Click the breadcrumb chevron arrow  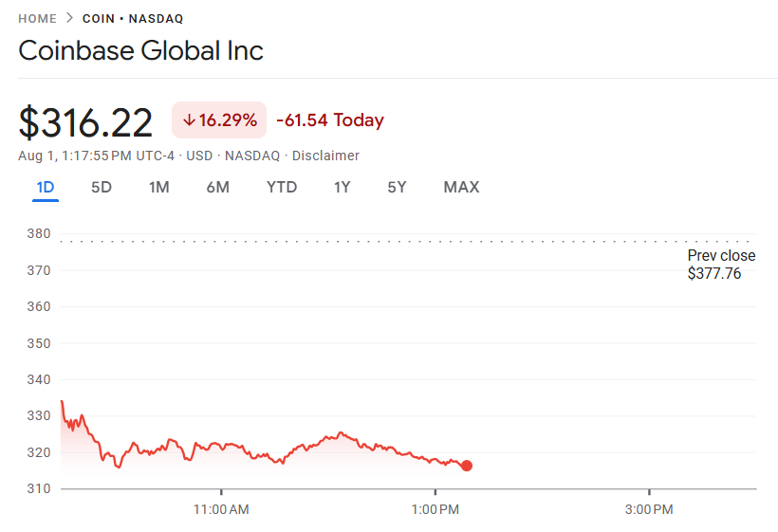(69, 19)
